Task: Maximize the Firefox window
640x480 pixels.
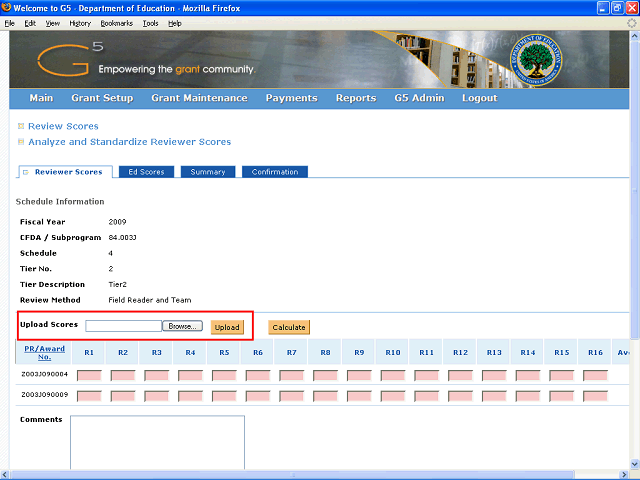Action: pos(618,8)
